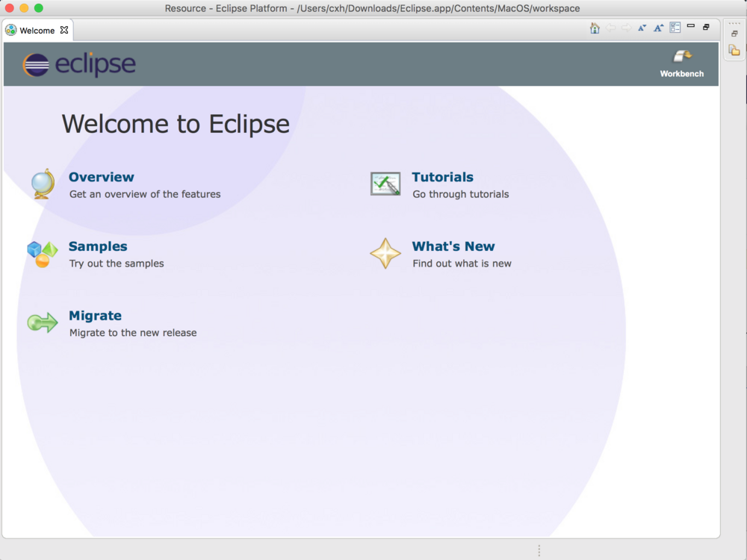Click the Navigate back arrow
747x560 pixels.
click(610, 28)
